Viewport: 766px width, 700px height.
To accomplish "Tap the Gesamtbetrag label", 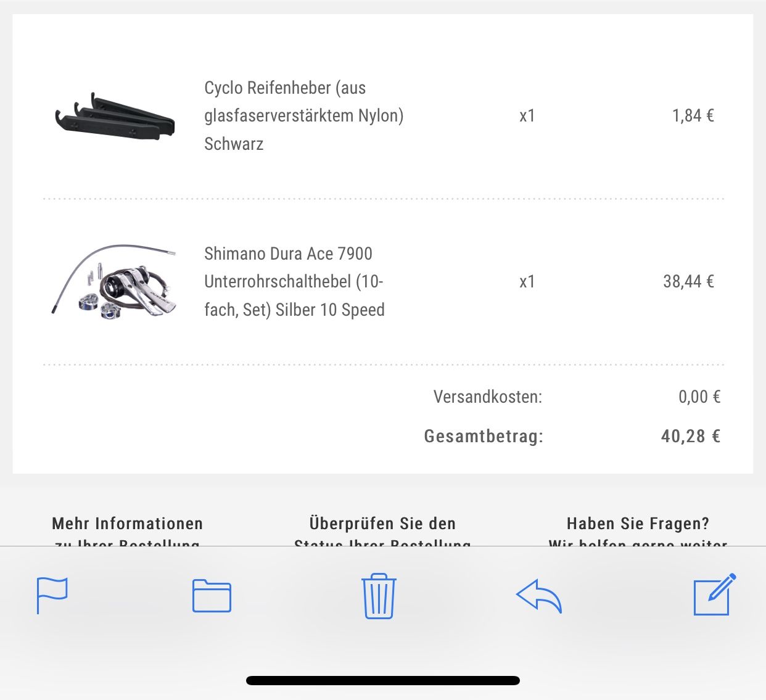I will point(484,436).
